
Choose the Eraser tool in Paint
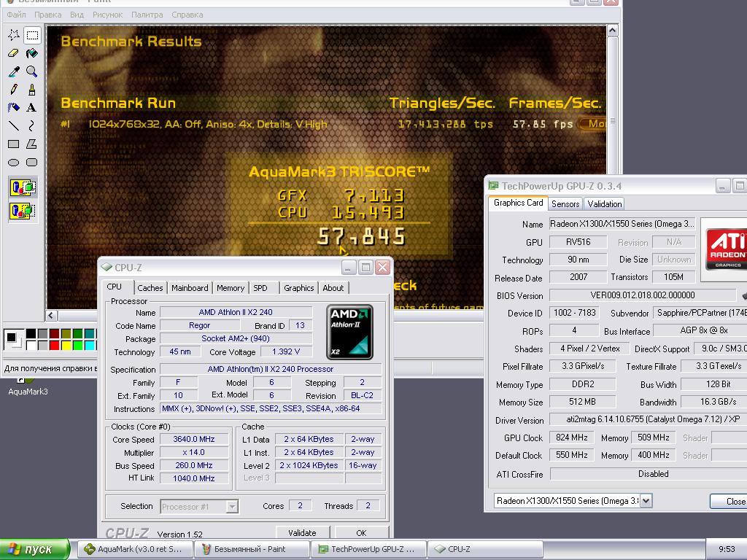click(x=14, y=52)
